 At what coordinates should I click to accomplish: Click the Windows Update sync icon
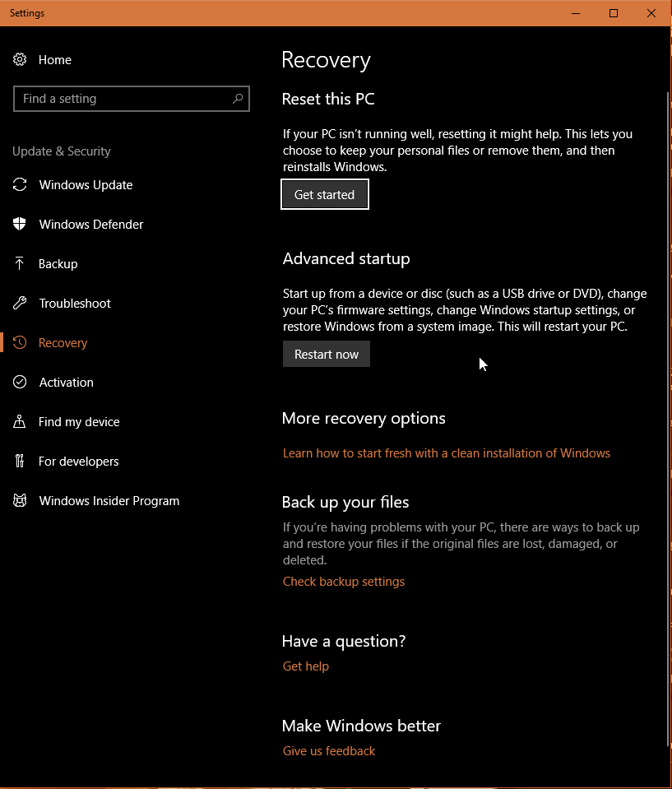click(x=20, y=184)
